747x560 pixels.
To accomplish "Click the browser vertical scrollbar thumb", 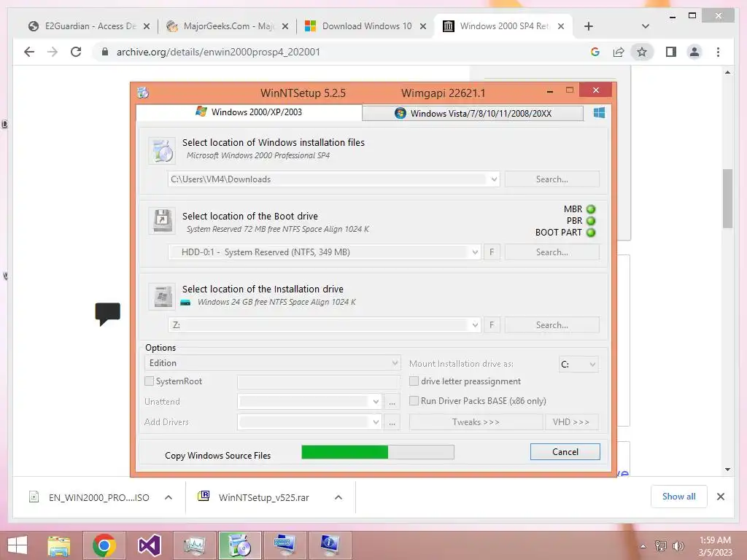I will point(727,198).
